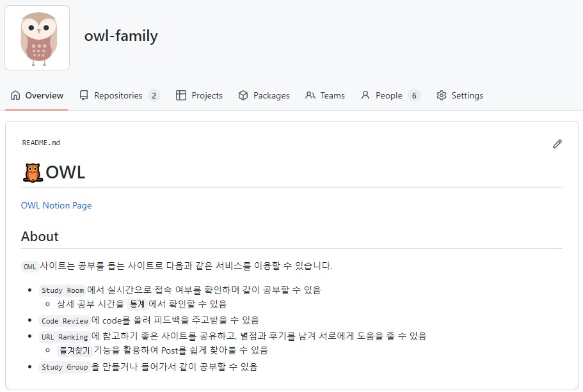Click the Repositories count badge
The image size is (583, 392).
point(154,95)
